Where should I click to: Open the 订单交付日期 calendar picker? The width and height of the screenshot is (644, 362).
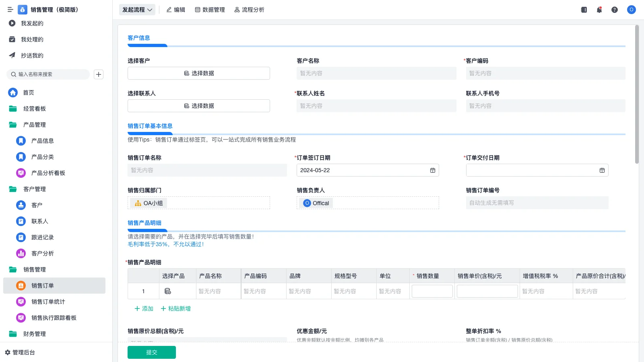[602, 170]
